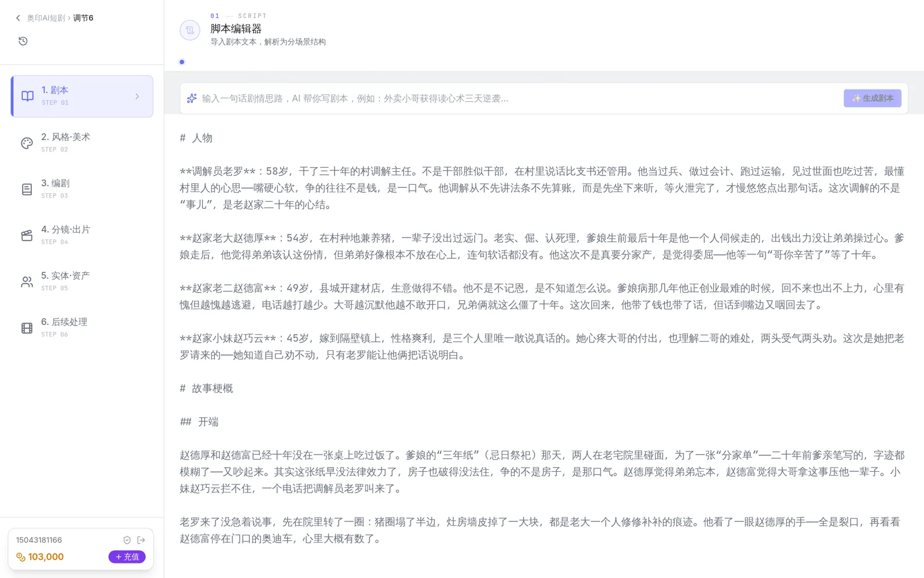Click the 调节6 breadcrumb project name

pos(83,18)
